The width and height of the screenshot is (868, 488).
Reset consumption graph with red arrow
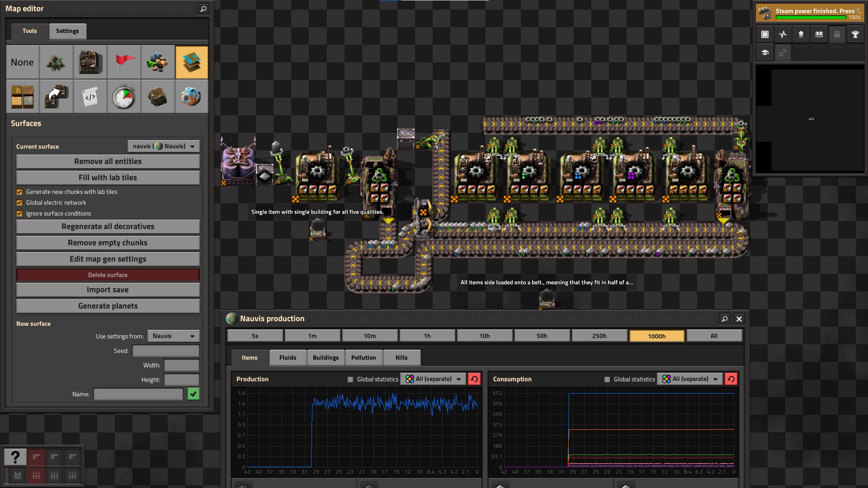(x=731, y=379)
